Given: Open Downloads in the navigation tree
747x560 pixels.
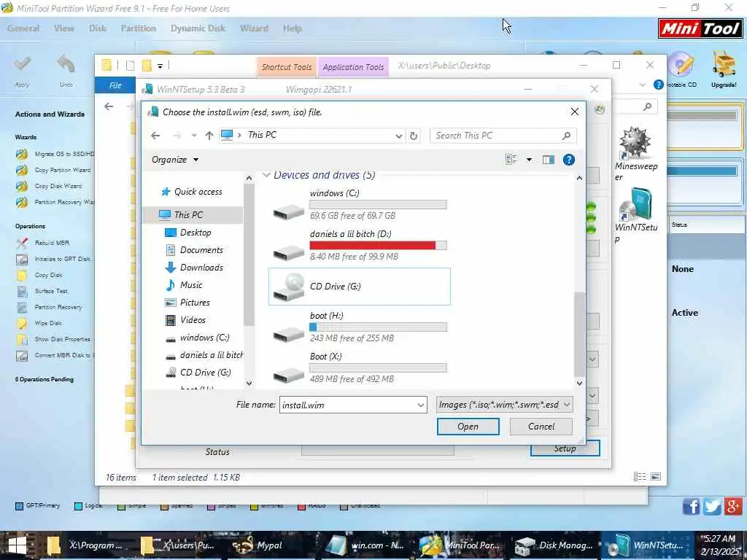Looking at the screenshot, I should pos(195,268).
